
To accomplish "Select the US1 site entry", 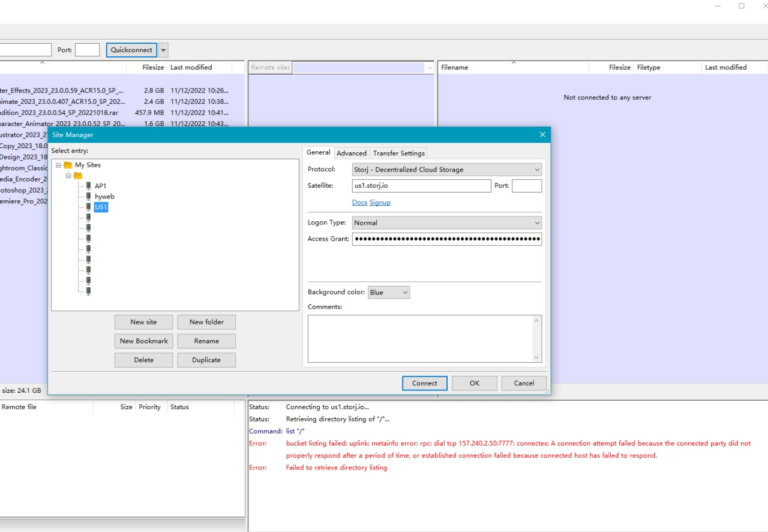I will click(x=101, y=207).
